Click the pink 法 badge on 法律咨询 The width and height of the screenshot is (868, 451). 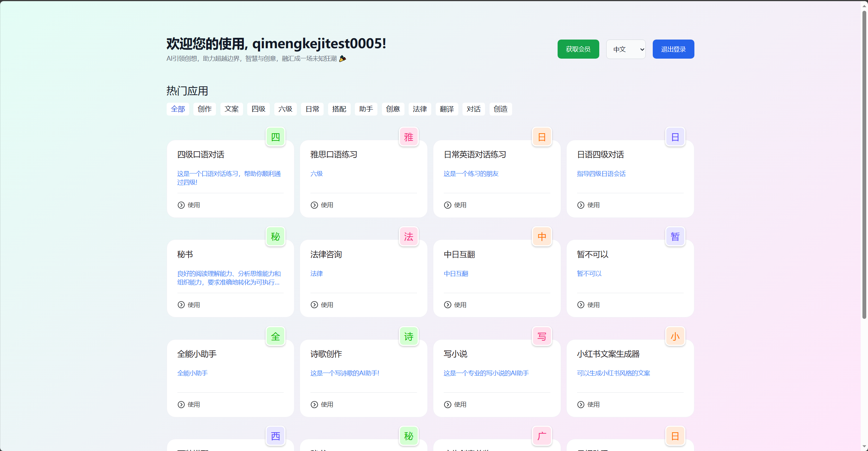pyautogui.click(x=409, y=237)
